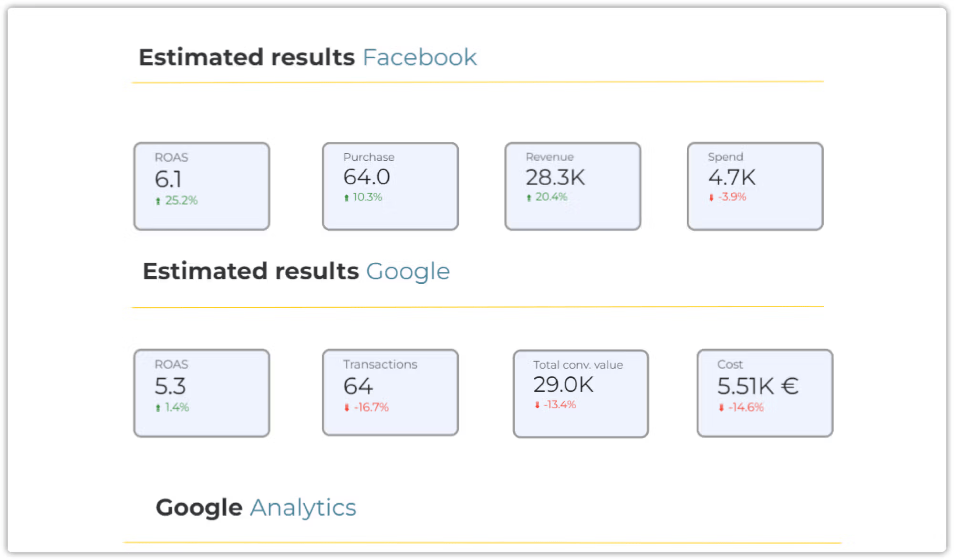Click red down arrow beside -13.4% conv. value
The width and height of the screenshot is (954, 560).
click(537, 405)
